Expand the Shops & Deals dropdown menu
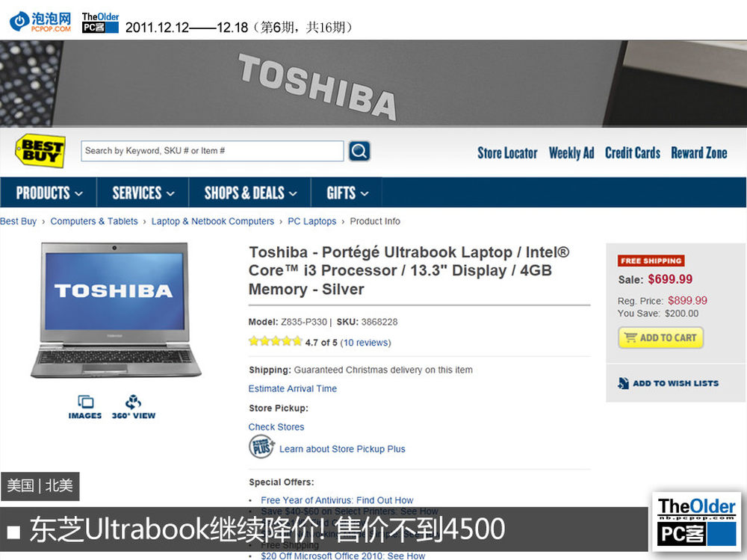 tap(250, 193)
